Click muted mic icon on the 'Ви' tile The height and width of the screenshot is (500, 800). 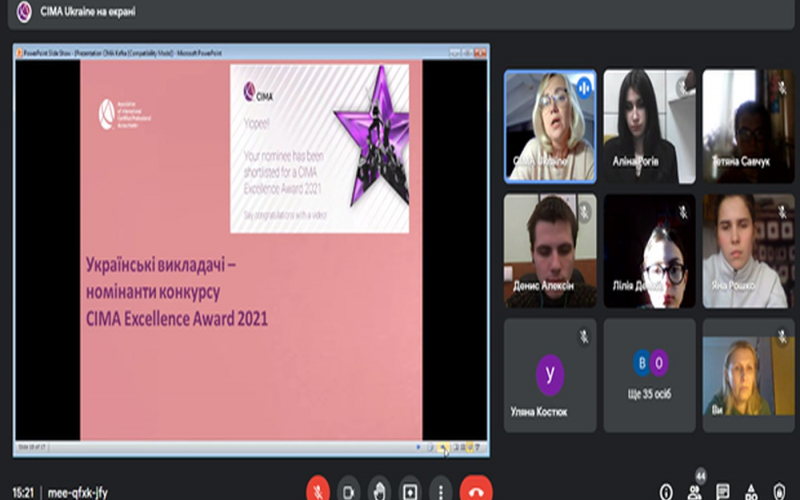coord(782,336)
